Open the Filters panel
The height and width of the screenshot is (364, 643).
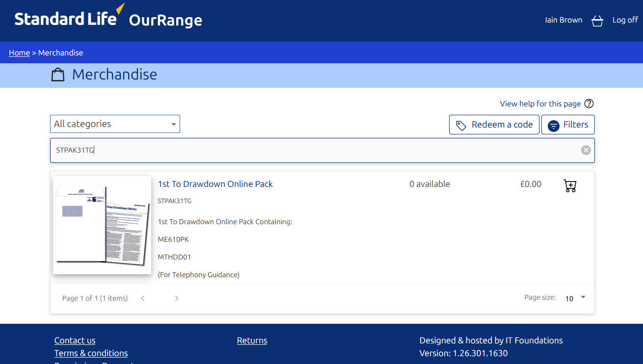click(568, 125)
